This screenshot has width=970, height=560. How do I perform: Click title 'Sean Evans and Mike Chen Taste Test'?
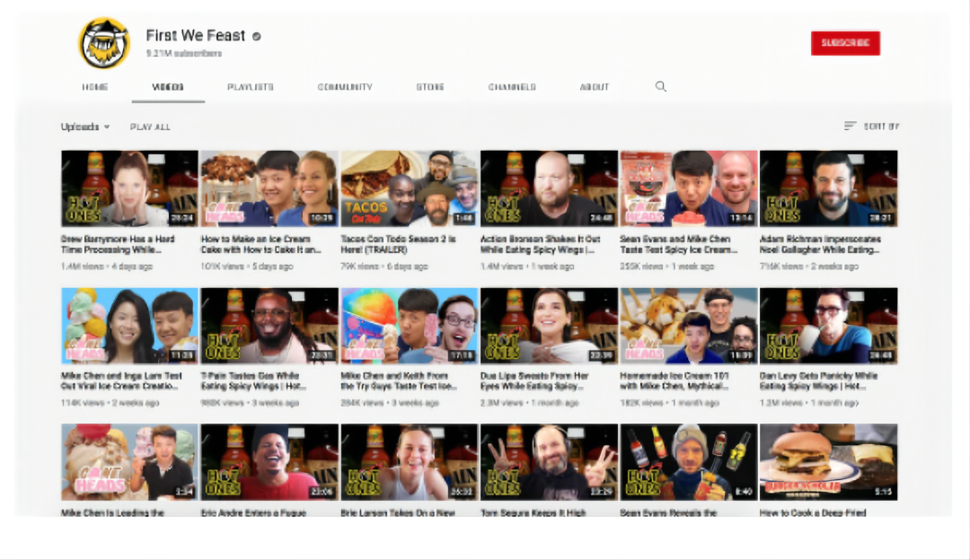(x=679, y=244)
